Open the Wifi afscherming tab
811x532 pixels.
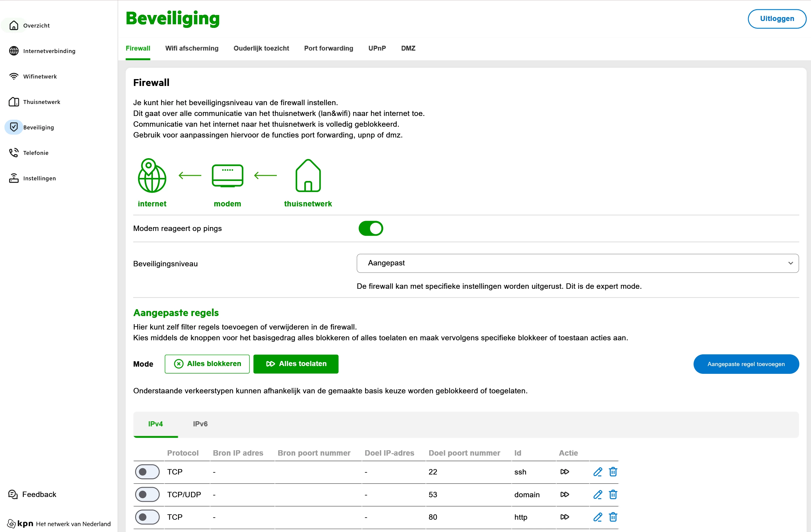point(191,49)
